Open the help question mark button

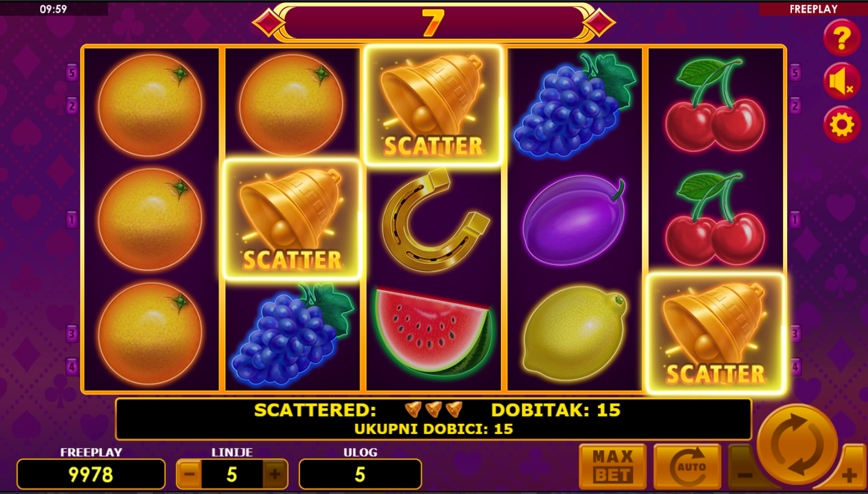pos(842,38)
